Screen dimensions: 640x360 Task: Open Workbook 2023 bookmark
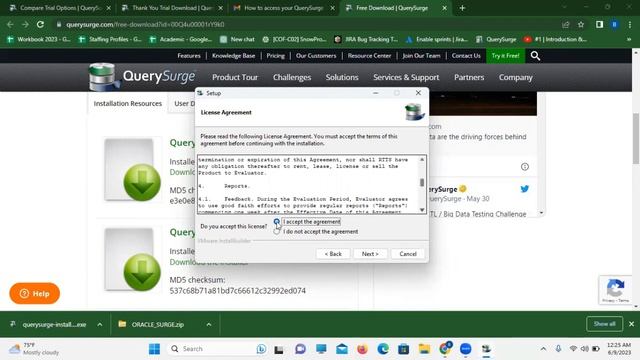tap(39, 40)
